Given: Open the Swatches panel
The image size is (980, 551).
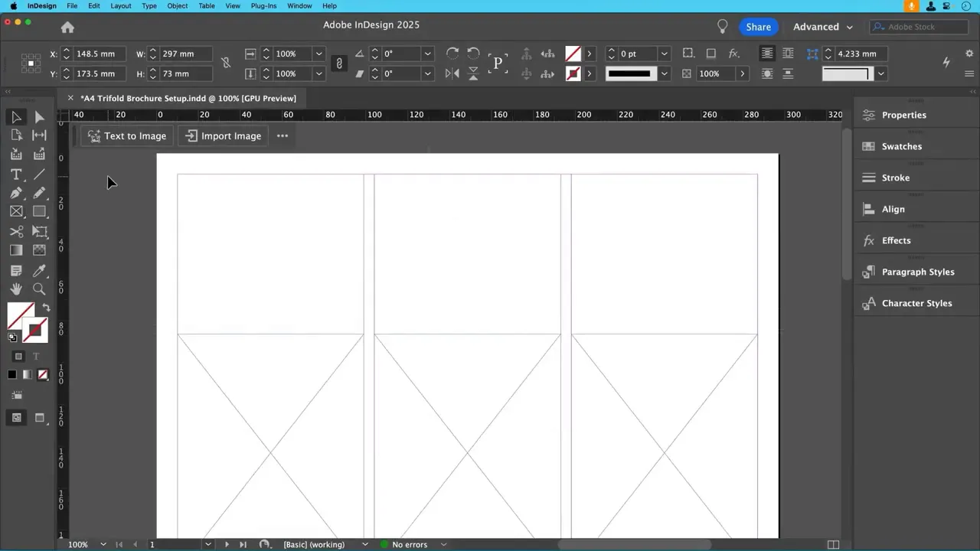Looking at the screenshot, I should tap(901, 146).
